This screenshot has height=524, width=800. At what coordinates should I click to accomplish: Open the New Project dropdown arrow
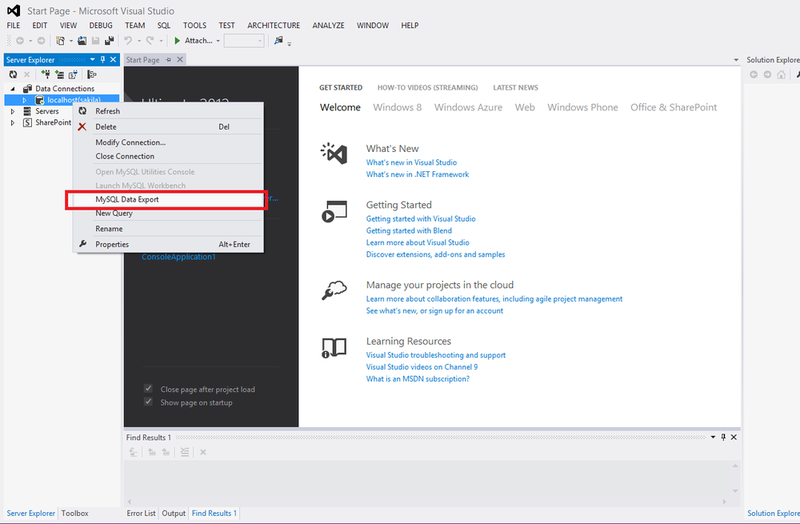pos(71,41)
